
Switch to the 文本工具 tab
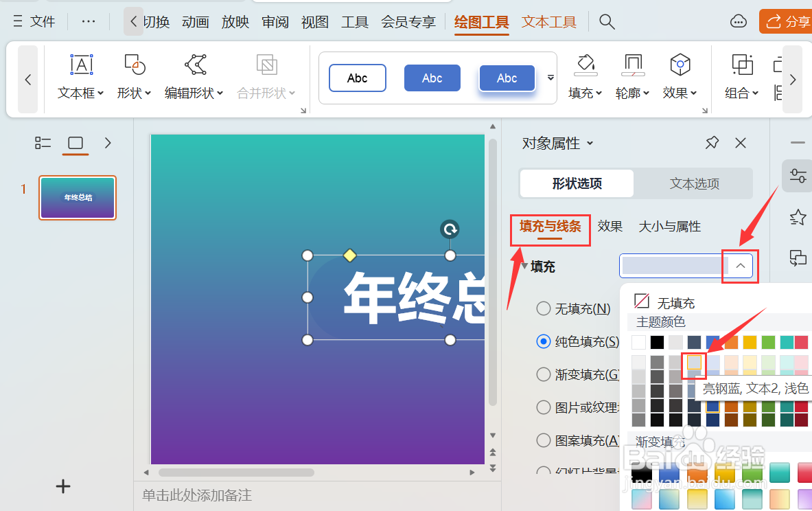click(x=548, y=21)
